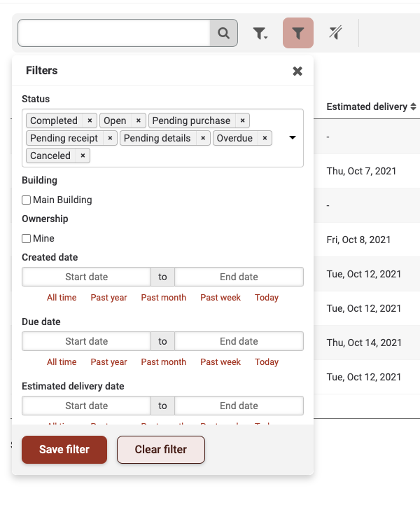420x510 pixels.
Task: Remove the Pending details status tag
Action: tap(203, 138)
